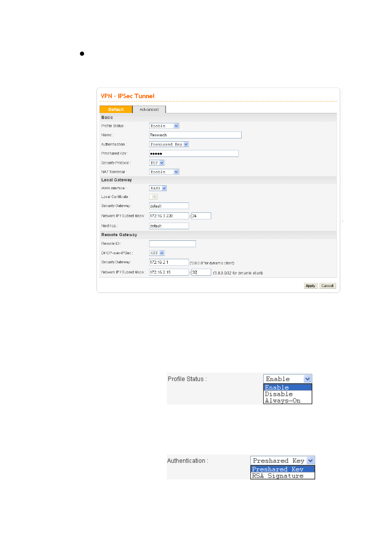This screenshot has height=555, width=392.
Task: Open the WAN Interface WAN1 dropdown
Action: (158, 188)
